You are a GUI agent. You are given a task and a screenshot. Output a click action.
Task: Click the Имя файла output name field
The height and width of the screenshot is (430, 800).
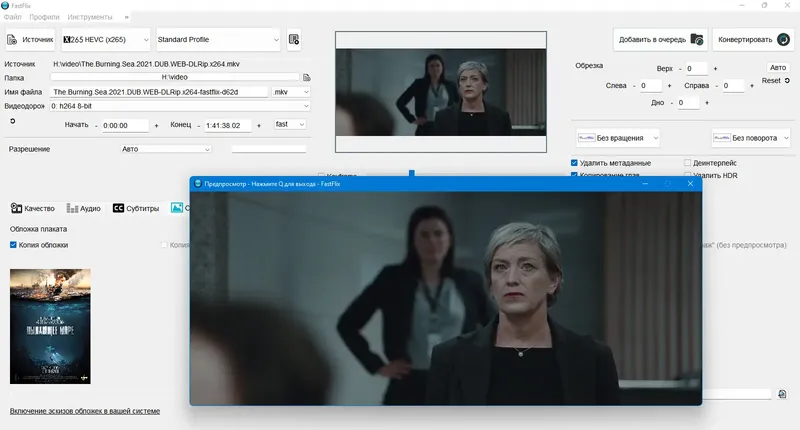(x=159, y=92)
